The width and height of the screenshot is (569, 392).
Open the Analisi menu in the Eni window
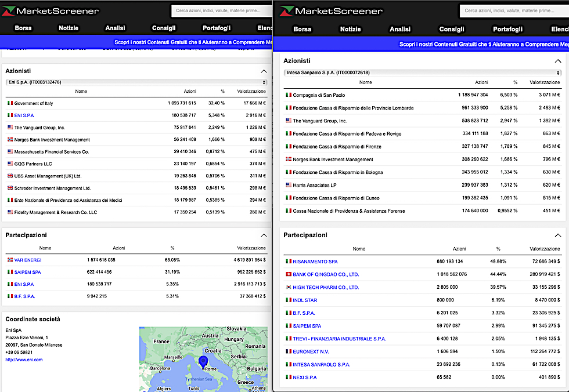click(115, 28)
